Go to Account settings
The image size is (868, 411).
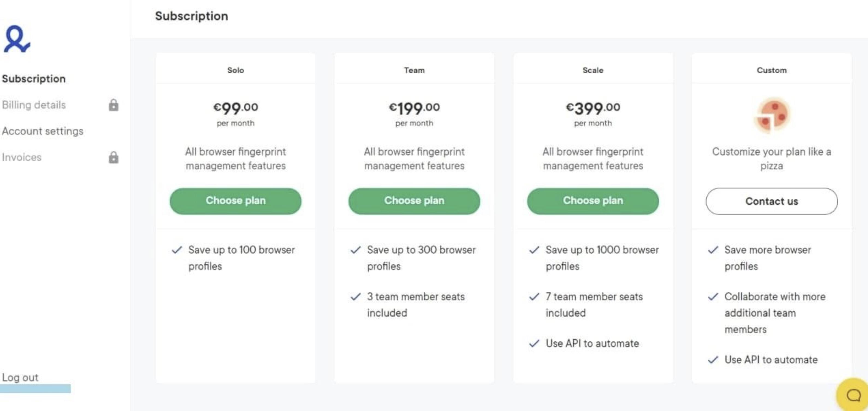42,131
